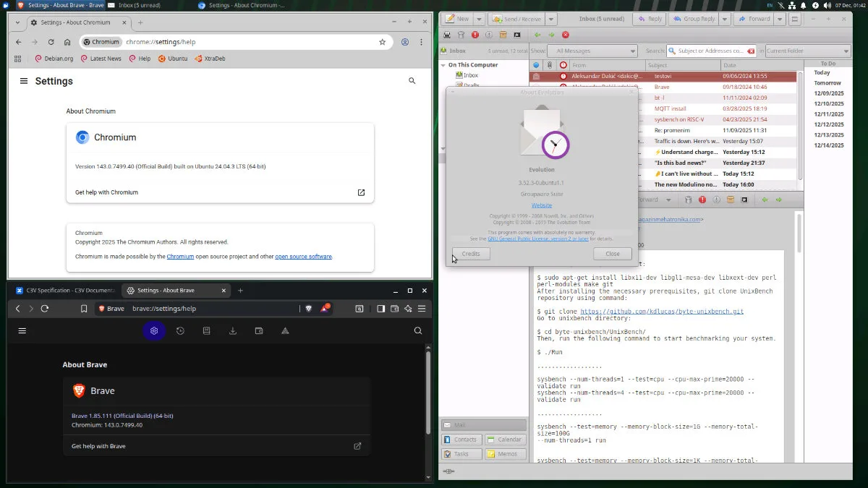This screenshot has width=868, height=488.
Task: Click the Ubuntu bookmark in Chromium's bookmarks bar
Action: tap(172, 59)
